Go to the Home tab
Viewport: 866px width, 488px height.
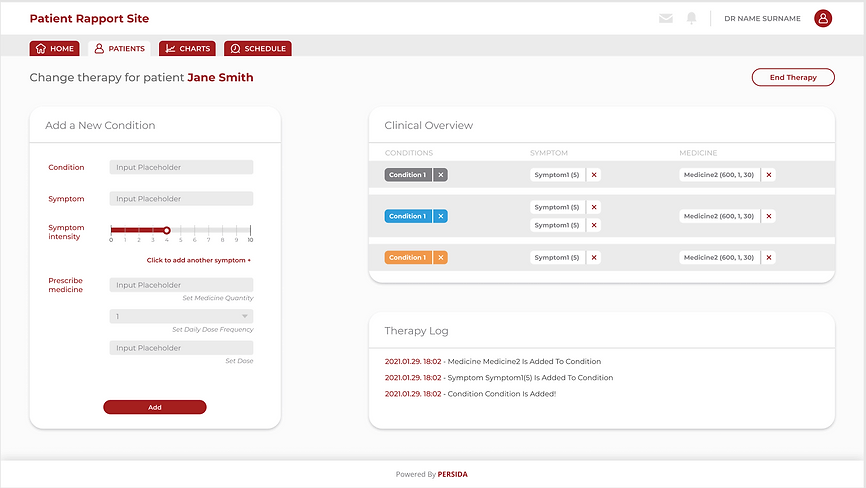[54, 48]
